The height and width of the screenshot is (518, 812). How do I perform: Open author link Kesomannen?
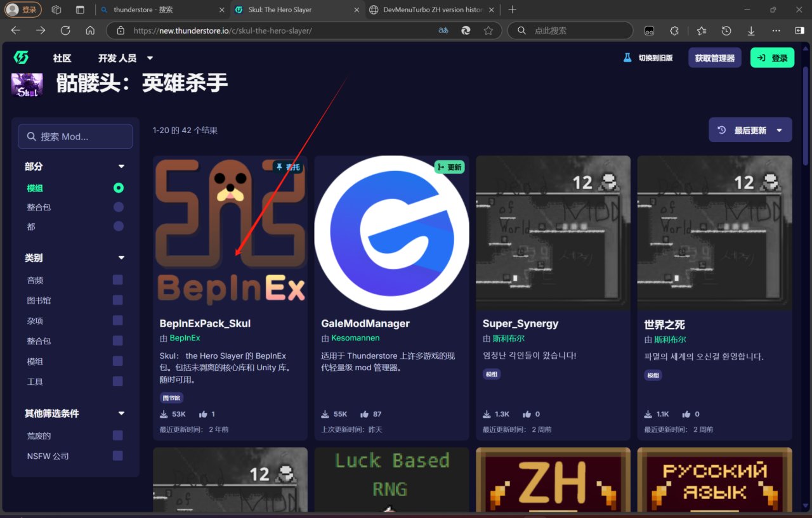[x=355, y=339]
